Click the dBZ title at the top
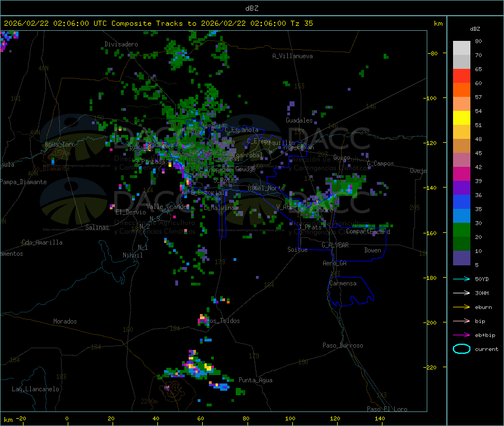The height and width of the screenshot is (426, 504). coord(251,8)
